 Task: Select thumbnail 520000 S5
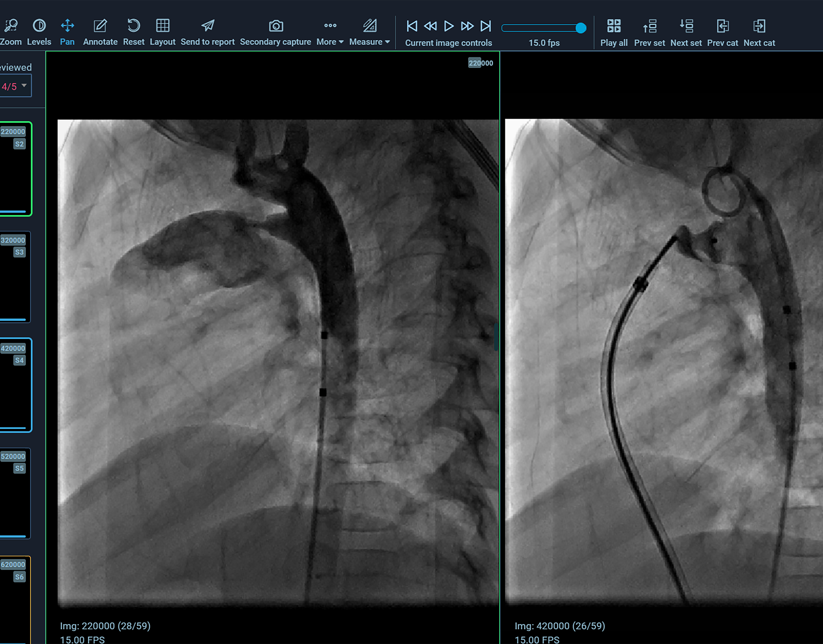point(15,493)
